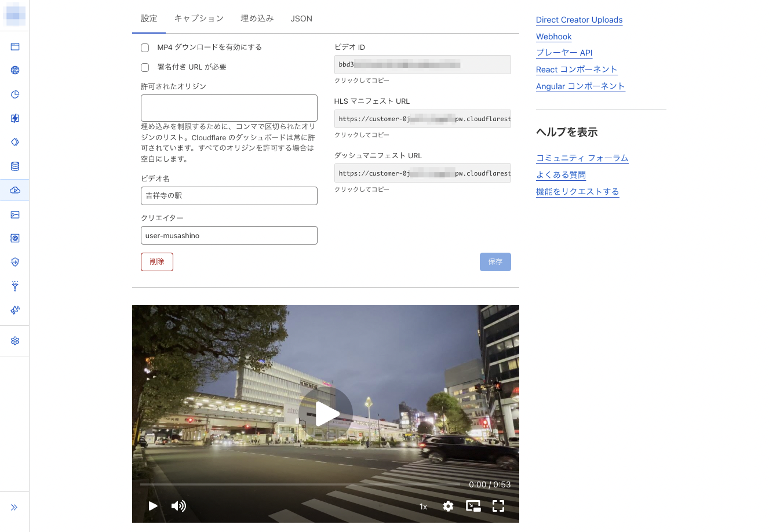The width and height of the screenshot is (769, 532).
Task: Select the Images icon in the sidebar
Action: (14, 214)
